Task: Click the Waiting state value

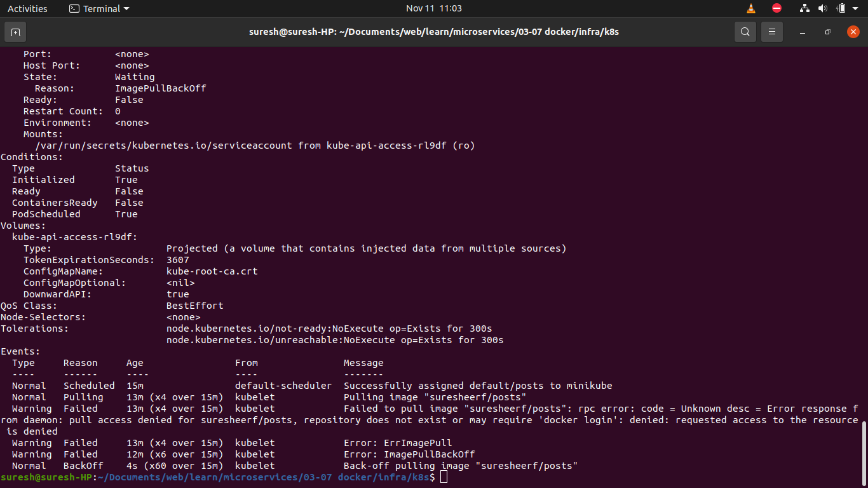Action: (135, 77)
